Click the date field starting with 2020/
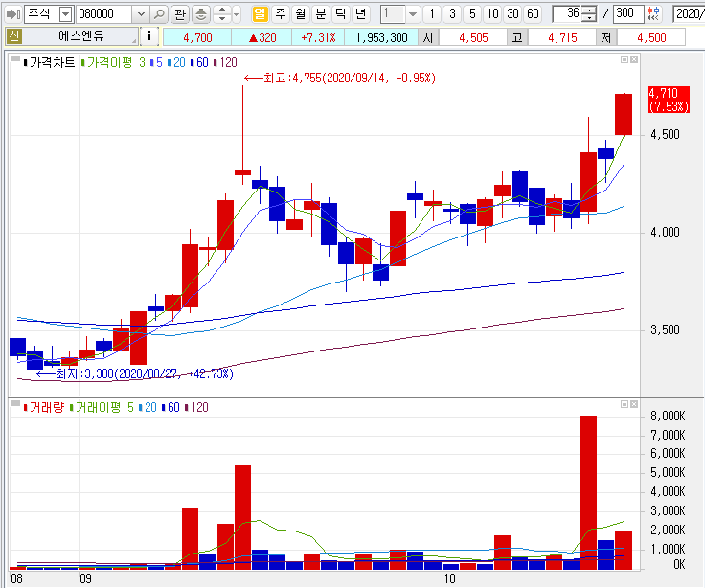Image resolution: width=705 pixels, height=588 pixels. tap(689, 14)
